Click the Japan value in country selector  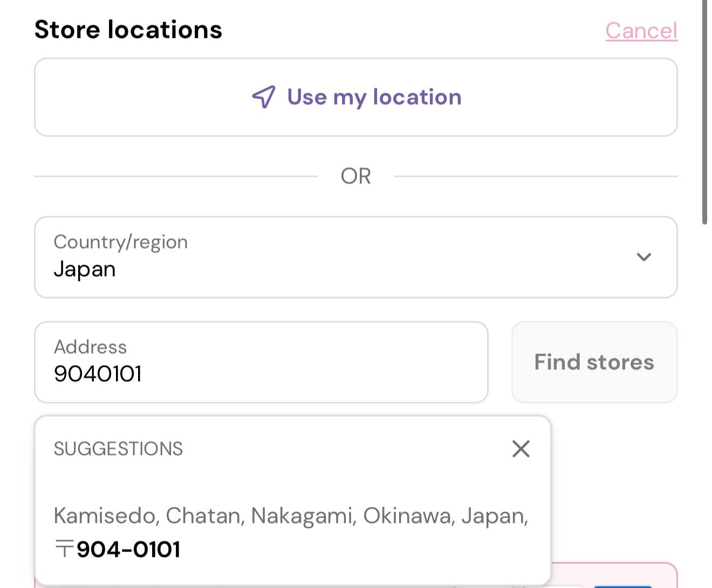(x=85, y=269)
